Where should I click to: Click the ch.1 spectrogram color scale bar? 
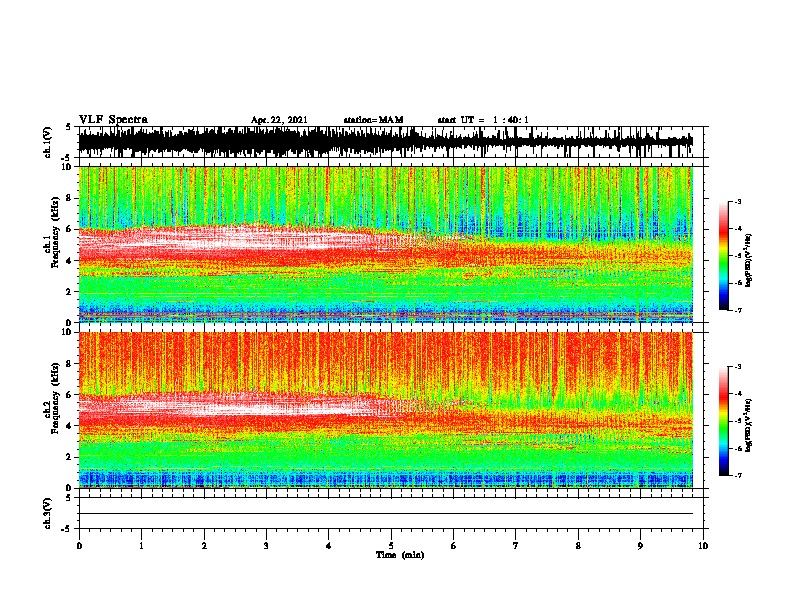[x=724, y=256]
